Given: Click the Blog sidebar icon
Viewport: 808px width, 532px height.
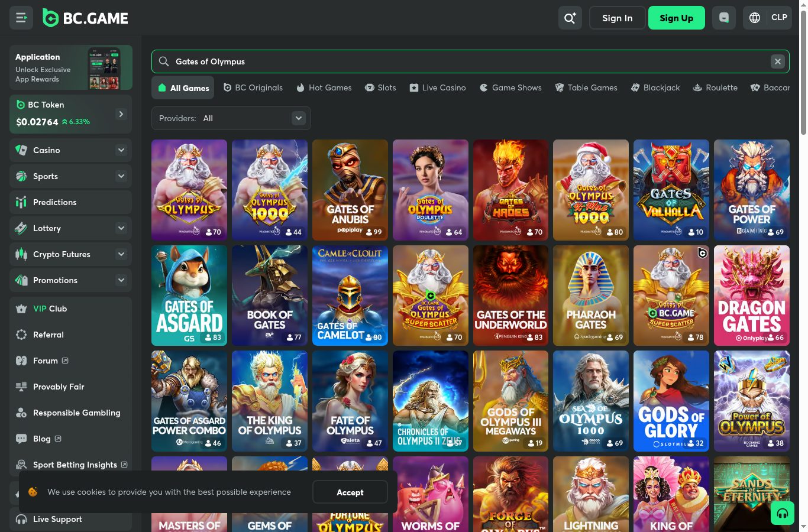Looking at the screenshot, I should 21,439.
